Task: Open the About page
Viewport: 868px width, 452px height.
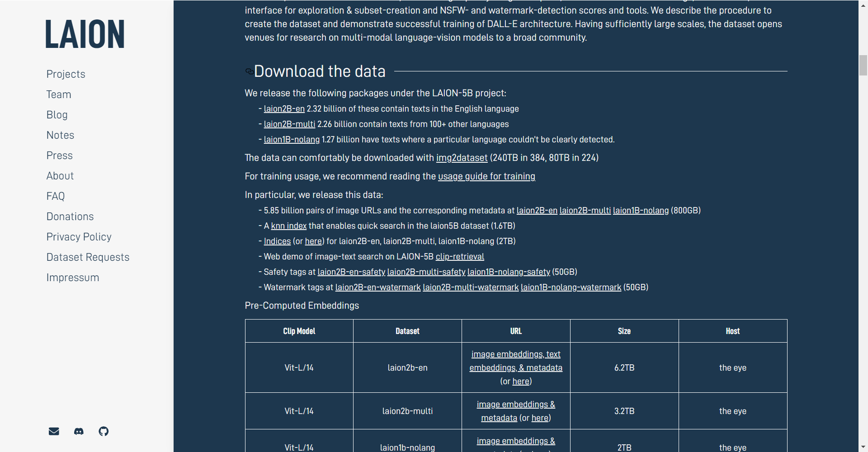Action: [60, 176]
